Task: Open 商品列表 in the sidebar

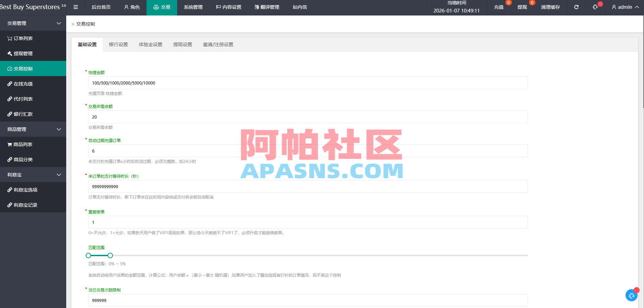Action: pyautogui.click(x=33, y=144)
